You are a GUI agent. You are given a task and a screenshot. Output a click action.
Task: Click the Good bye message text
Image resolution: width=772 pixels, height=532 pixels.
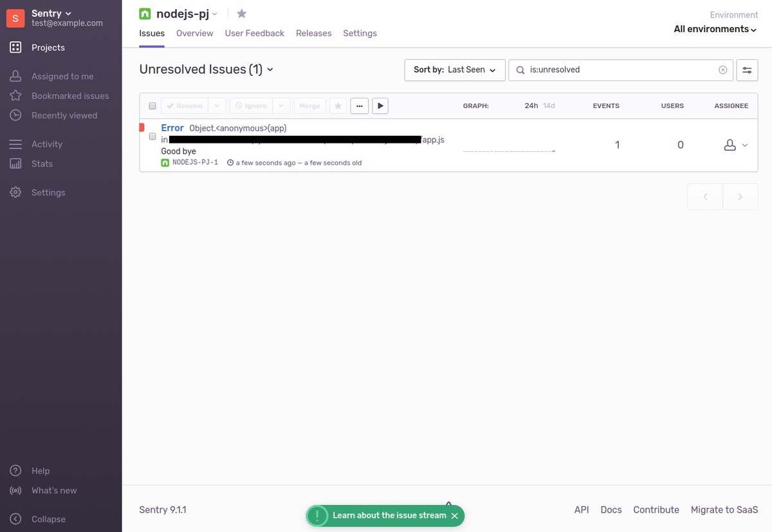(178, 152)
